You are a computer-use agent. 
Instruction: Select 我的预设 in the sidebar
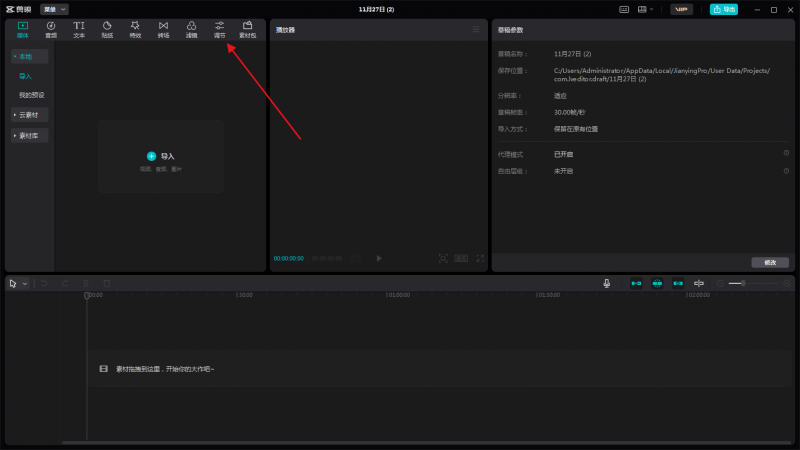click(x=32, y=95)
